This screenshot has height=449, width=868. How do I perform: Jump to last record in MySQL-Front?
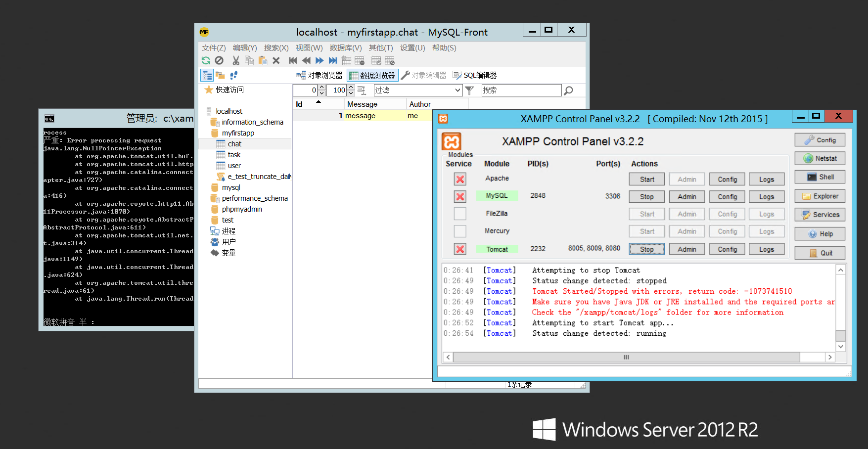click(333, 60)
